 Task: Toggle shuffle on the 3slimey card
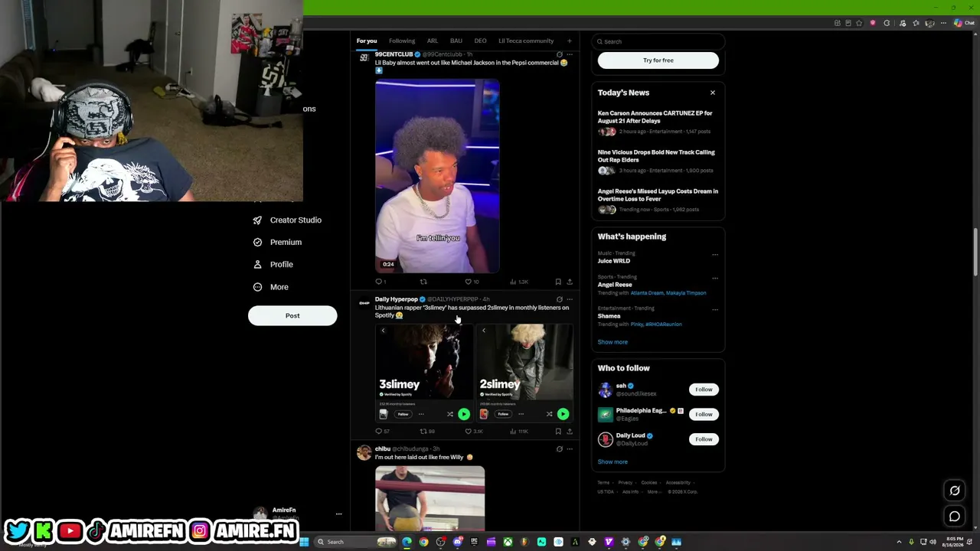coord(450,414)
